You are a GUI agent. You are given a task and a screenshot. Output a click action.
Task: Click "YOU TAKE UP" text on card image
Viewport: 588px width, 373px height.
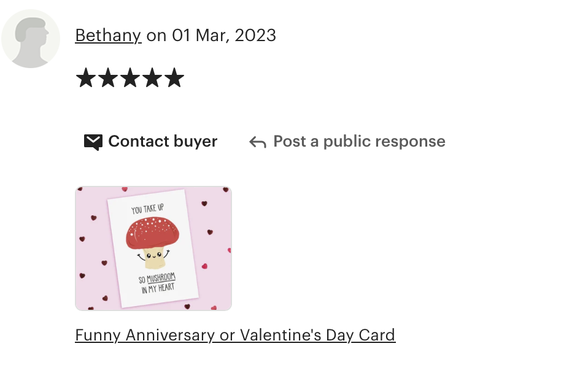(x=147, y=209)
